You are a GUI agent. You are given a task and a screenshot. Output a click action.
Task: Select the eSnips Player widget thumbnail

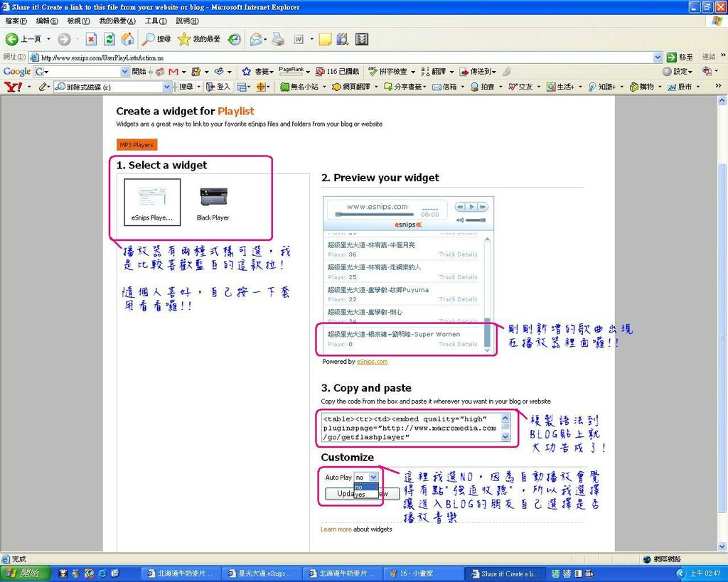(152, 203)
